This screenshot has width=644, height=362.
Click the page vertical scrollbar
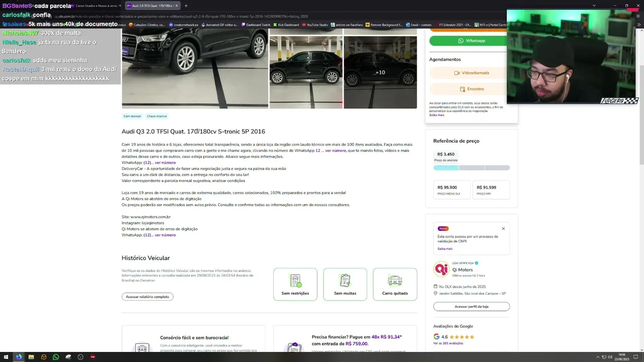pyautogui.click(x=641, y=116)
